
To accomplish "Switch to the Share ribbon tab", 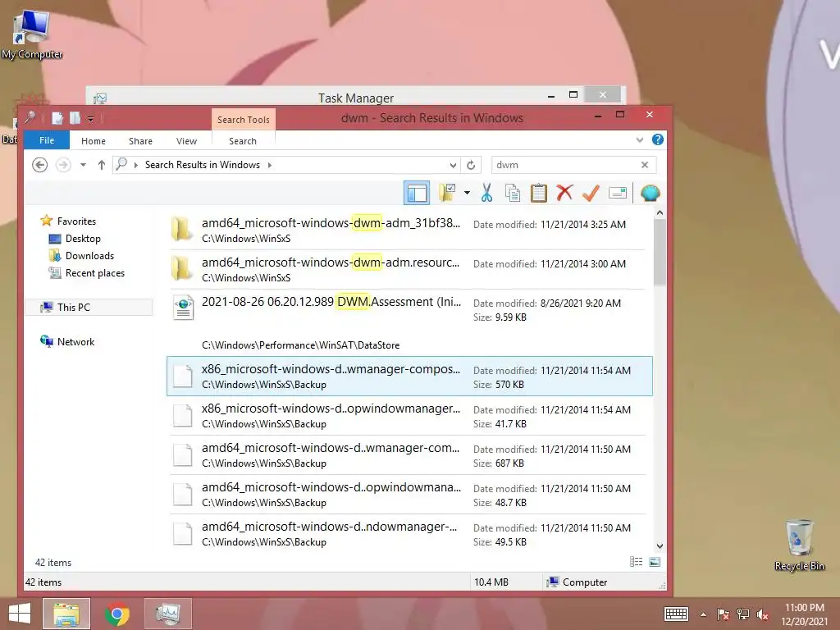I will point(140,141).
